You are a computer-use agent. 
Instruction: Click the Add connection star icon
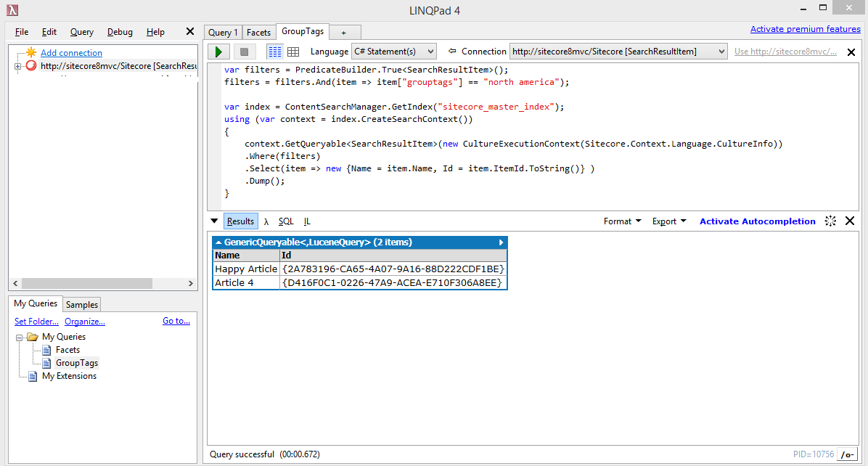tap(30, 53)
